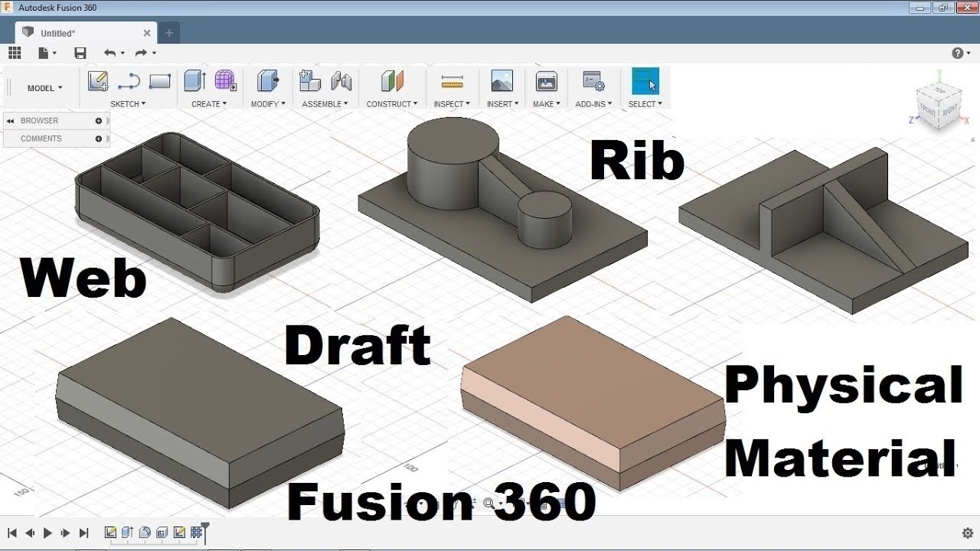Expand the MODIFY dropdown menu
Viewport: 980px width, 551px height.
coord(268,104)
